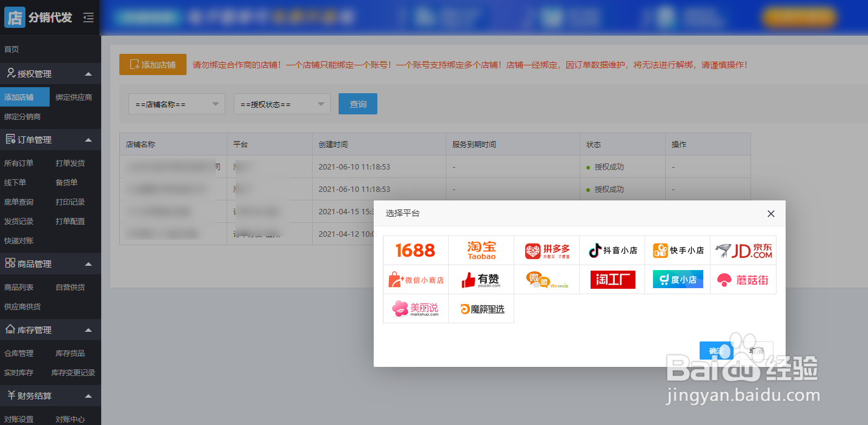The height and width of the screenshot is (425, 868).
Task: Open 库存货品 in sidebar
Action: [70, 353]
